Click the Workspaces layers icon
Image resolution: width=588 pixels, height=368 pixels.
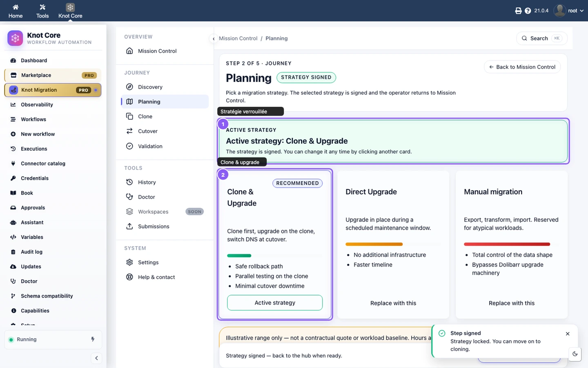click(129, 211)
